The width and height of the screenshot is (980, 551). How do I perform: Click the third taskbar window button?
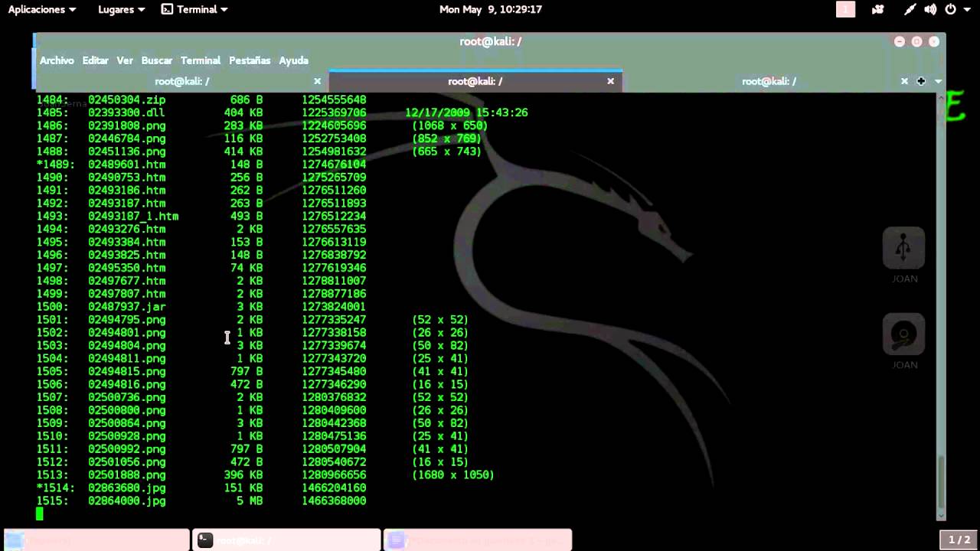[x=478, y=540]
